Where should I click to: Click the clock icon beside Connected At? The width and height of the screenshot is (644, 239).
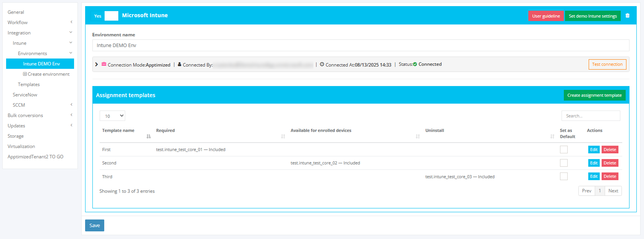coord(322,64)
